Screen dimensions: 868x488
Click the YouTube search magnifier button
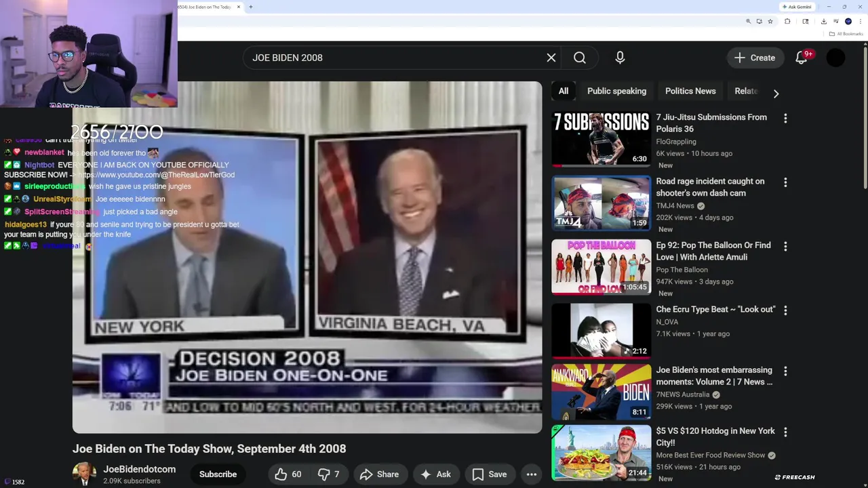point(580,58)
